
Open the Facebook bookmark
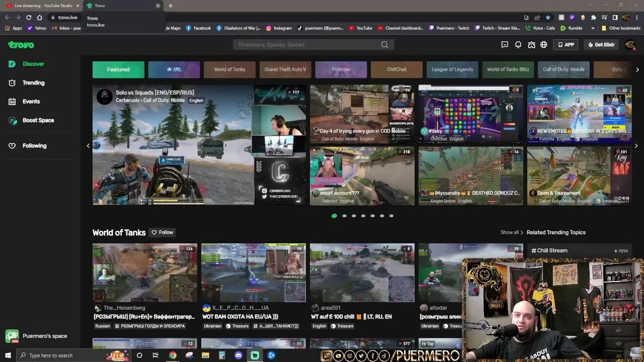tap(198, 28)
